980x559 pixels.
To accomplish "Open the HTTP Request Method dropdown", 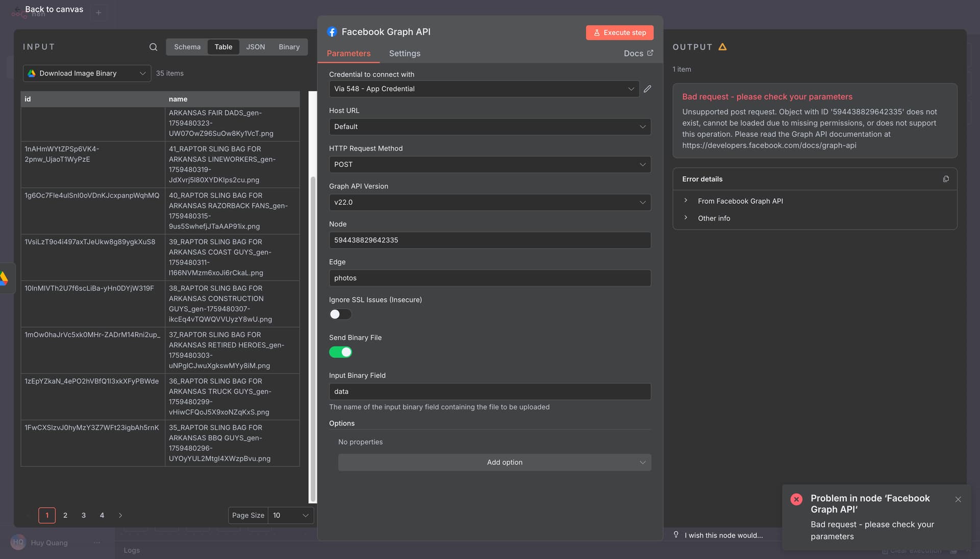I will (489, 164).
